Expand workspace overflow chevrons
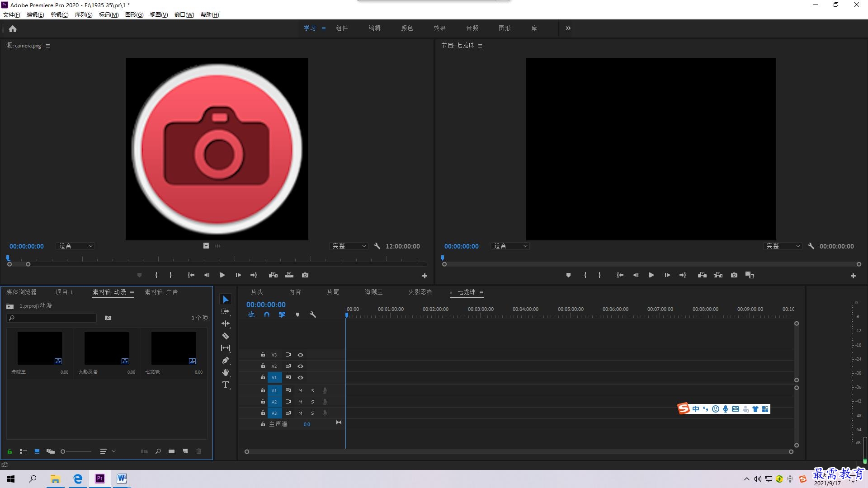 [x=568, y=28]
